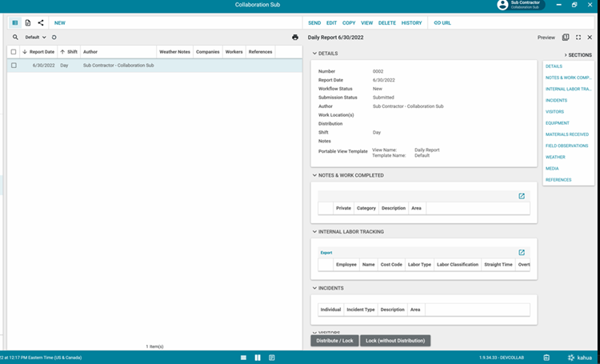The image size is (600, 364).
Task: Open the pop-out icon in Notes & Work Completed
Action: pyautogui.click(x=522, y=196)
